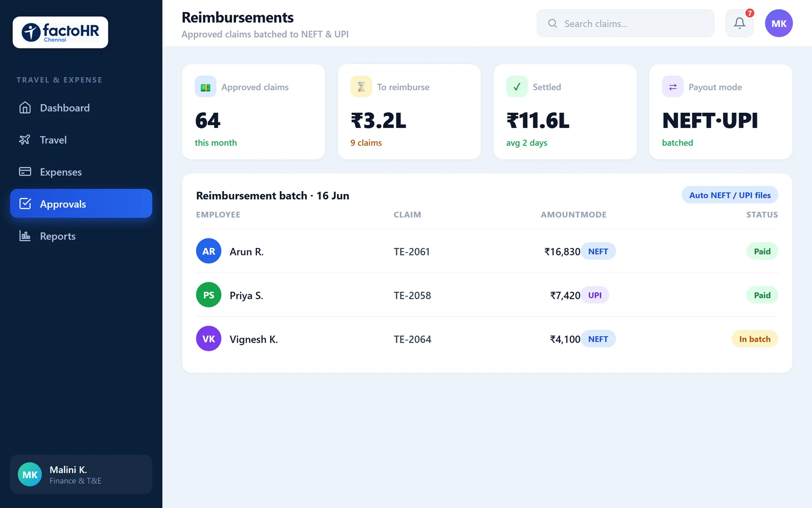Click the NEFT badge on claim TE-2064
The height and width of the screenshot is (508, 812).
click(598, 339)
